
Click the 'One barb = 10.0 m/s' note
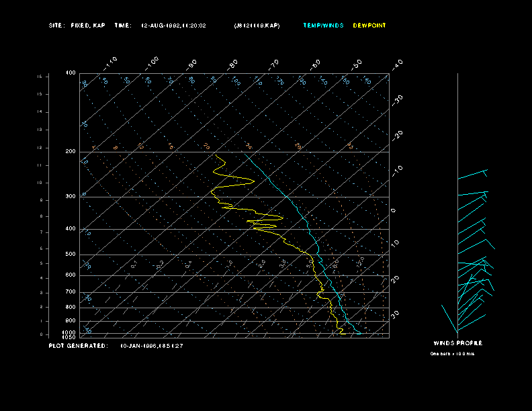(x=452, y=353)
